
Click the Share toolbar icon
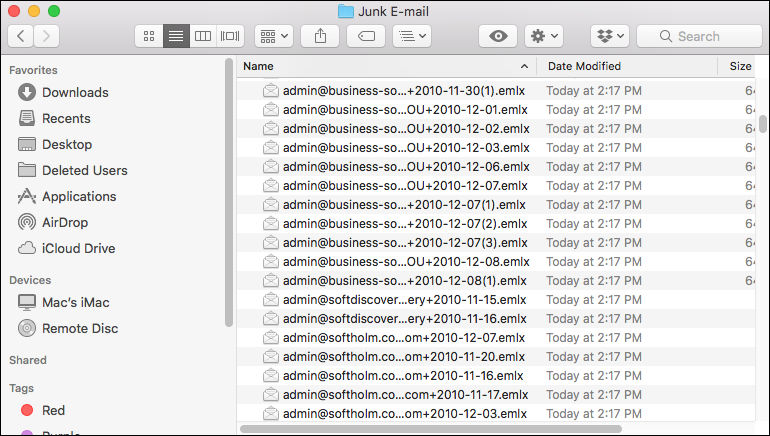click(x=320, y=36)
